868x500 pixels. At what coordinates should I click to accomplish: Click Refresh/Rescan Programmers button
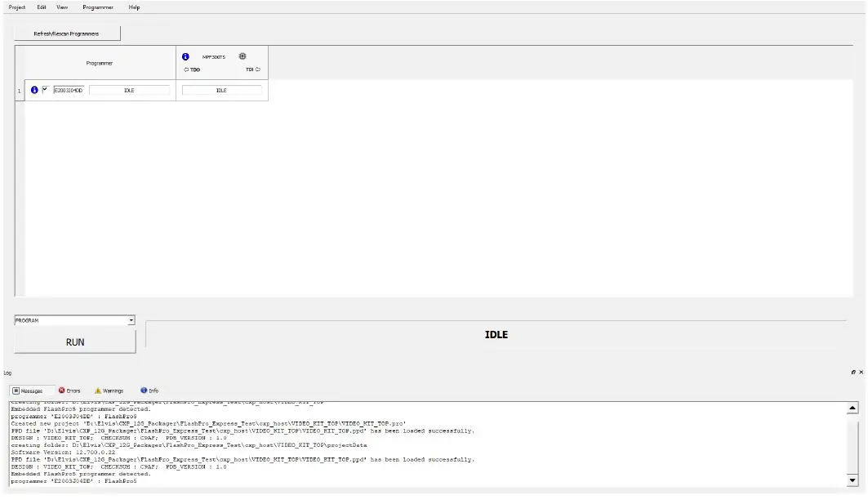point(67,33)
